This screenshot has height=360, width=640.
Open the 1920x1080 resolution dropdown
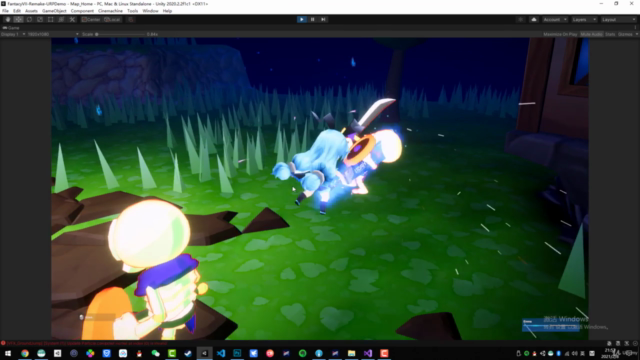pos(53,34)
